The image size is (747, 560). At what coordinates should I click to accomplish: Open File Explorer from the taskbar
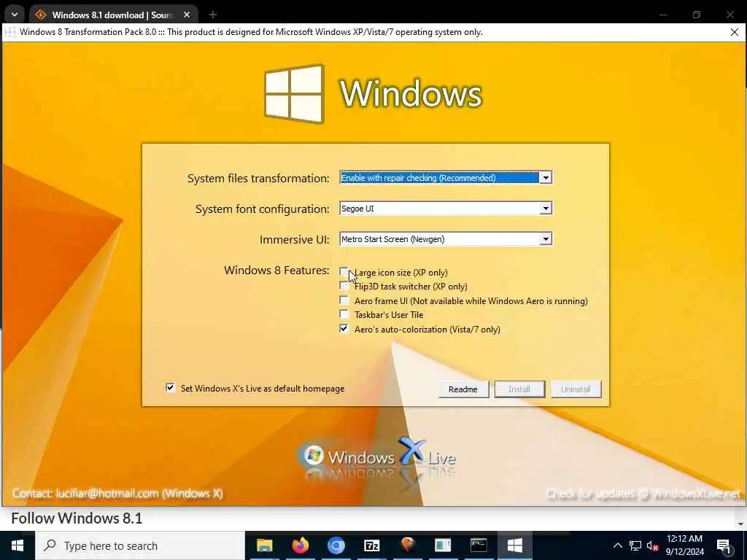[x=264, y=545]
